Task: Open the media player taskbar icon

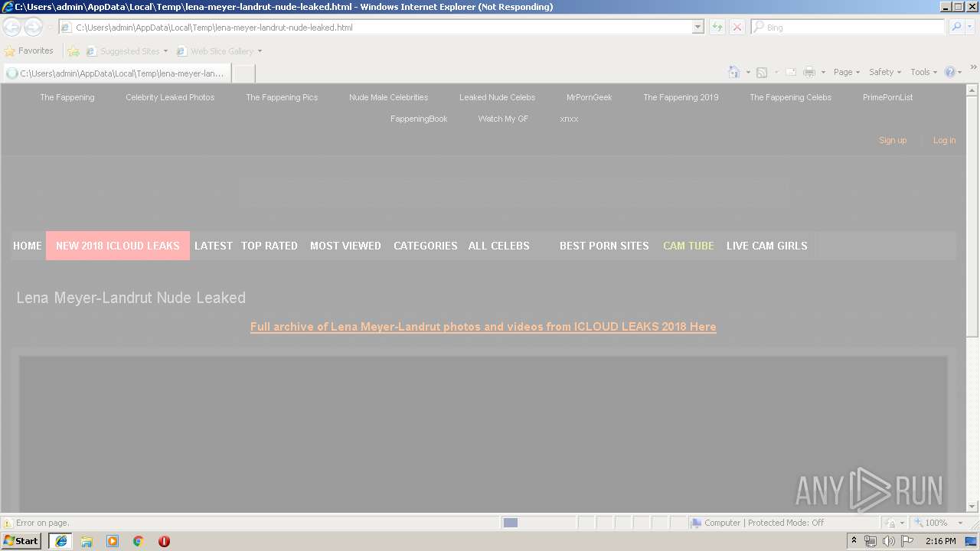Action: [113, 541]
